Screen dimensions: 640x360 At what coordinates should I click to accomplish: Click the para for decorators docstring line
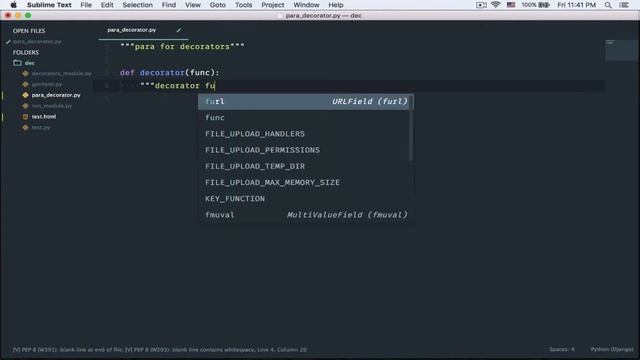pyautogui.click(x=182, y=47)
